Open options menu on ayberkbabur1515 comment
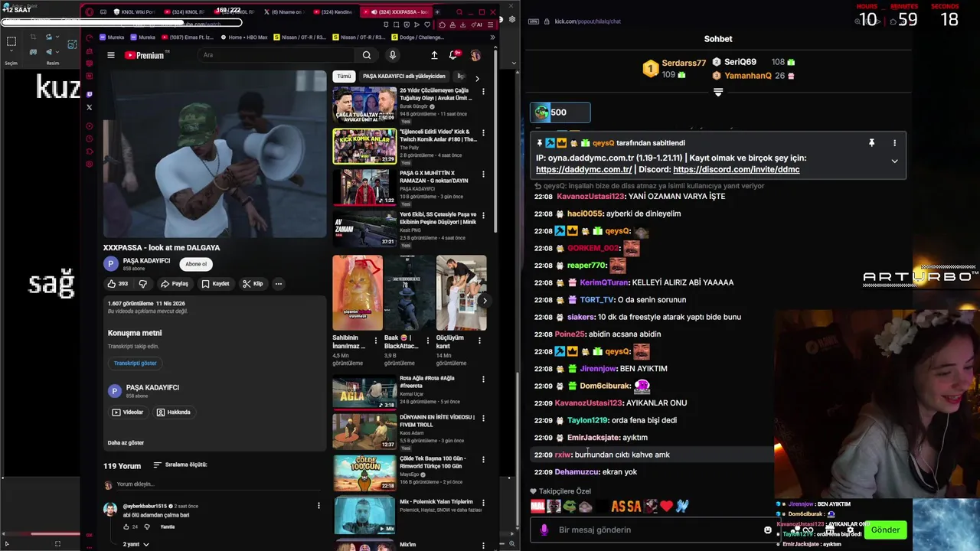Screen dimensions: 980x551 coord(318,506)
